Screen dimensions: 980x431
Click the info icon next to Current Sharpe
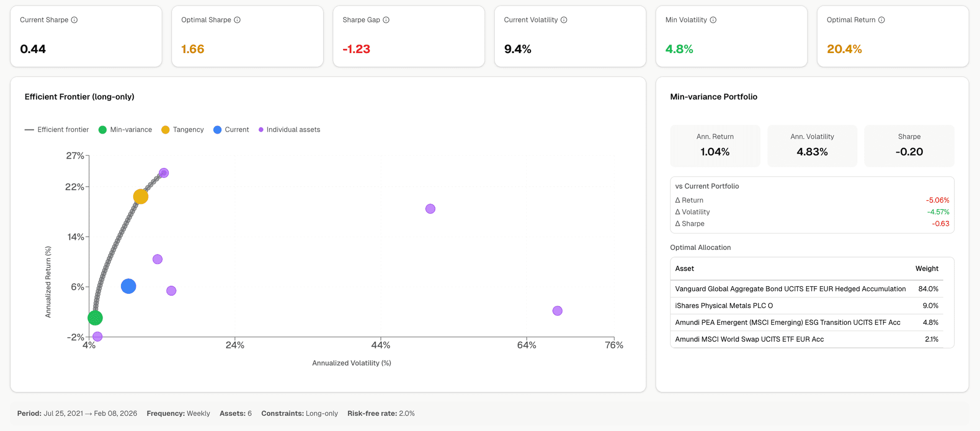pyautogui.click(x=75, y=20)
